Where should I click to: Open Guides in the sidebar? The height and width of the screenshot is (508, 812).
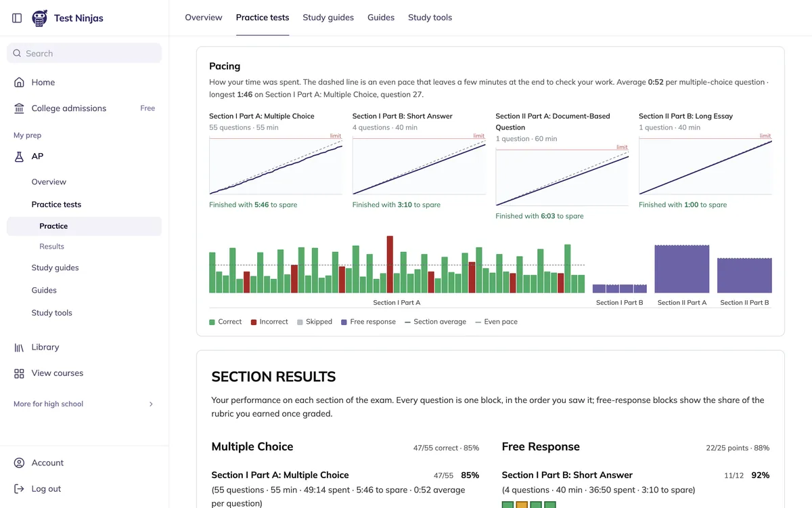[44, 291]
